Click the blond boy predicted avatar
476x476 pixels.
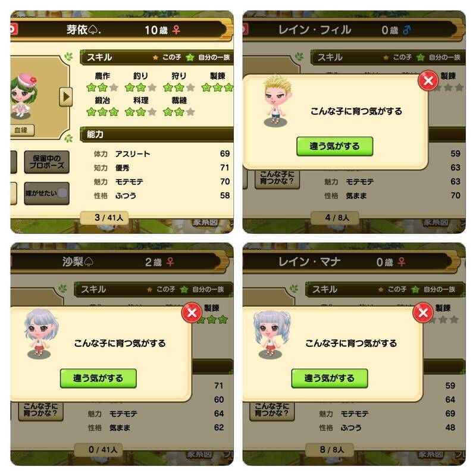tap(277, 101)
